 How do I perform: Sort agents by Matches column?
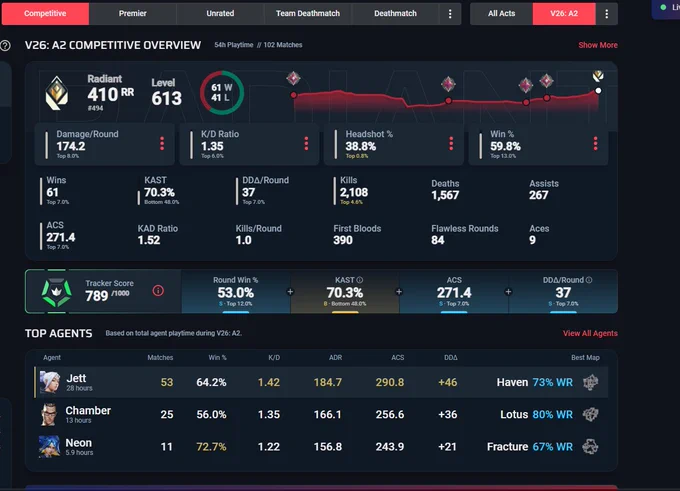point(160,357)
